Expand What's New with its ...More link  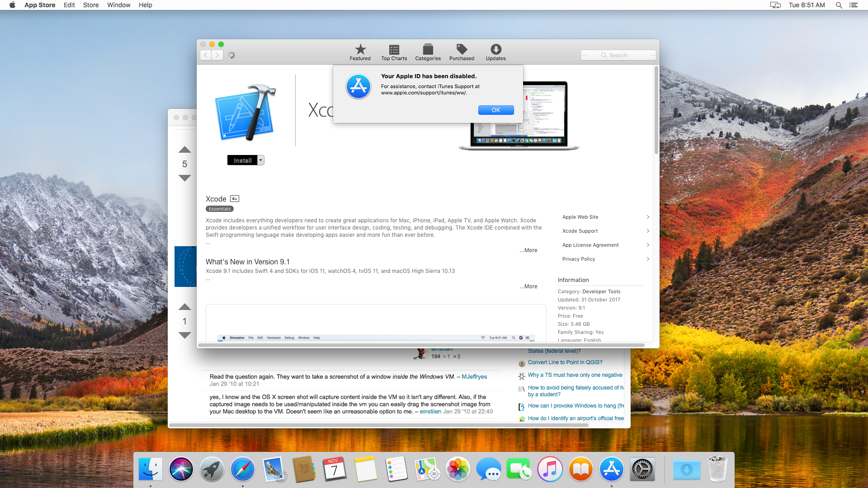pyautogui.click(x=528, y=286)
